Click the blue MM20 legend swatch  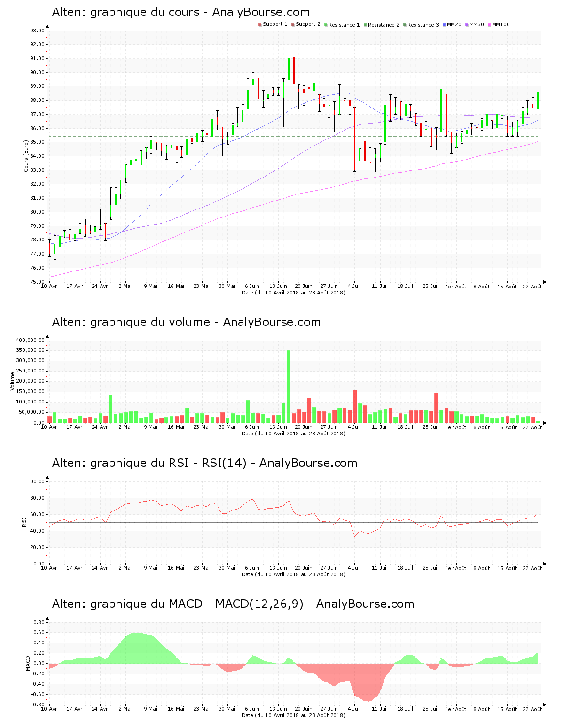[444, 25]
